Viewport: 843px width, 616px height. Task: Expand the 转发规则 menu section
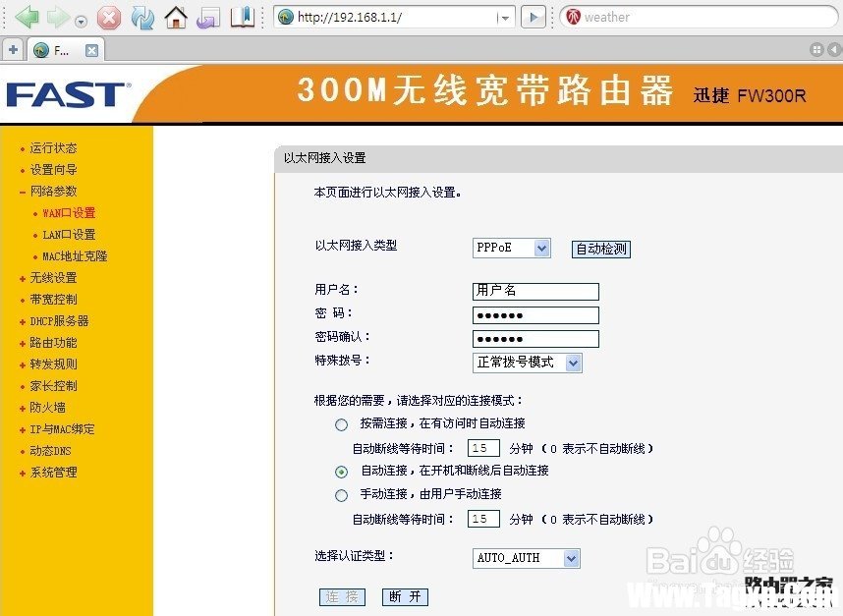[x=53, y=364]
